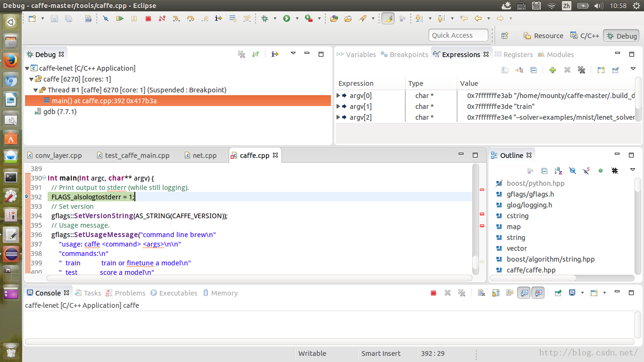Switch to conv_layer.cpp editor tab

pyautogui.click(x=54, y=155)
